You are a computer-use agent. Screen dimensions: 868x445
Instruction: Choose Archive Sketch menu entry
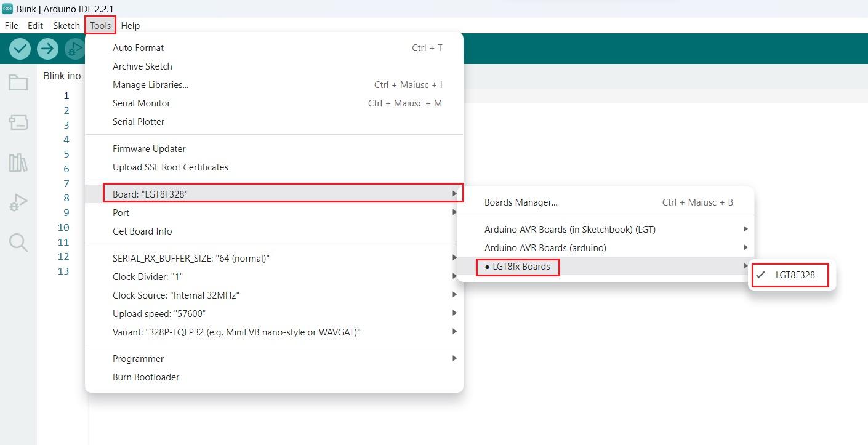click(x=274, y=66)
